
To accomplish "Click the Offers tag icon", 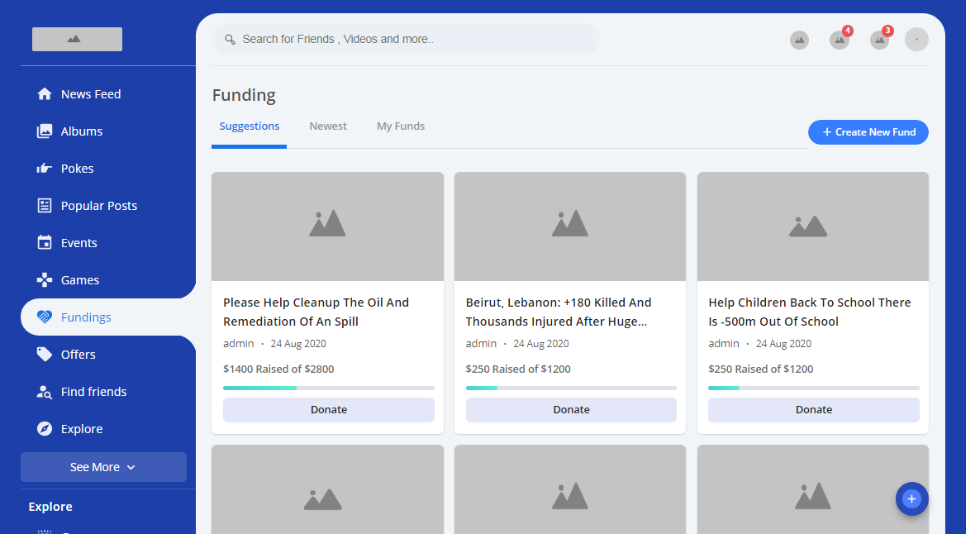I will point(45,355).
